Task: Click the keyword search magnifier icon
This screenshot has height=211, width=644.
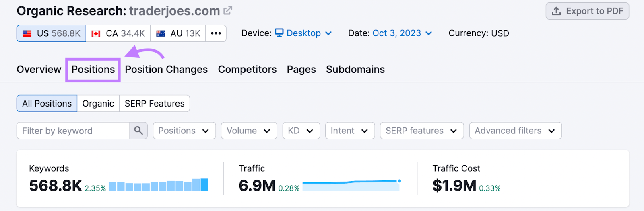Action: (138, 131)
